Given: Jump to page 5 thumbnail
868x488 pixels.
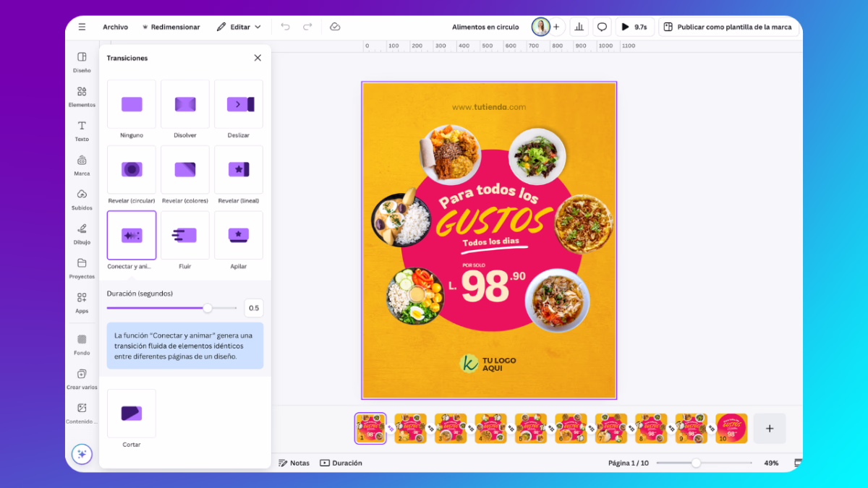Looking at the screenshot, I should [531, 428].
